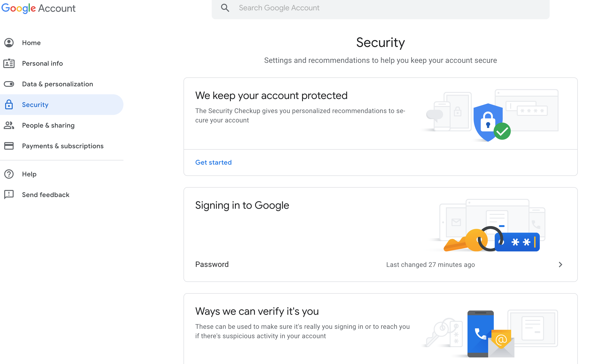
Task: Switch to the Security section
Action: (35, 104)
